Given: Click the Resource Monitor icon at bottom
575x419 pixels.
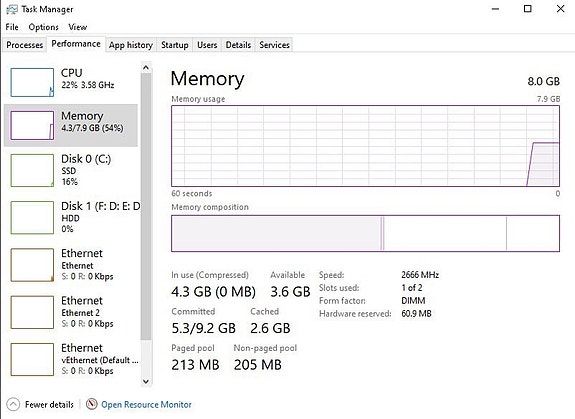Looking at the screenshot, I should click(91, 404).
